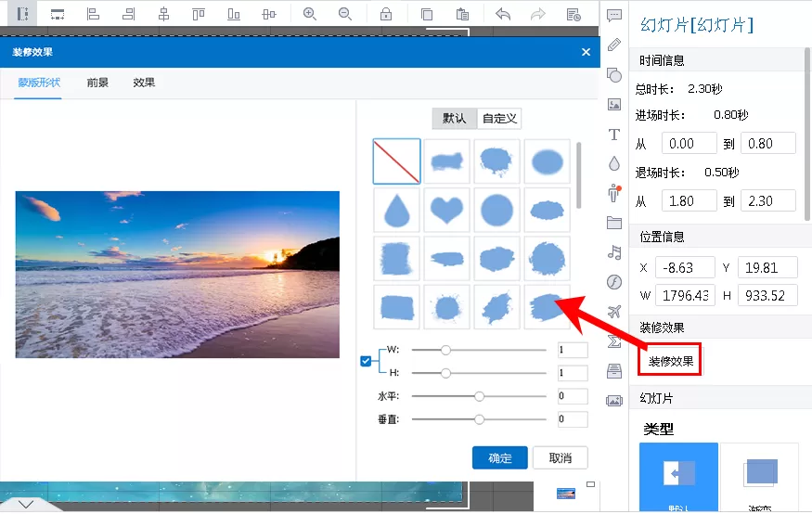Click the 水平 slider handle
The height and width of the screenshot is (514, 812).
[479, 396]
